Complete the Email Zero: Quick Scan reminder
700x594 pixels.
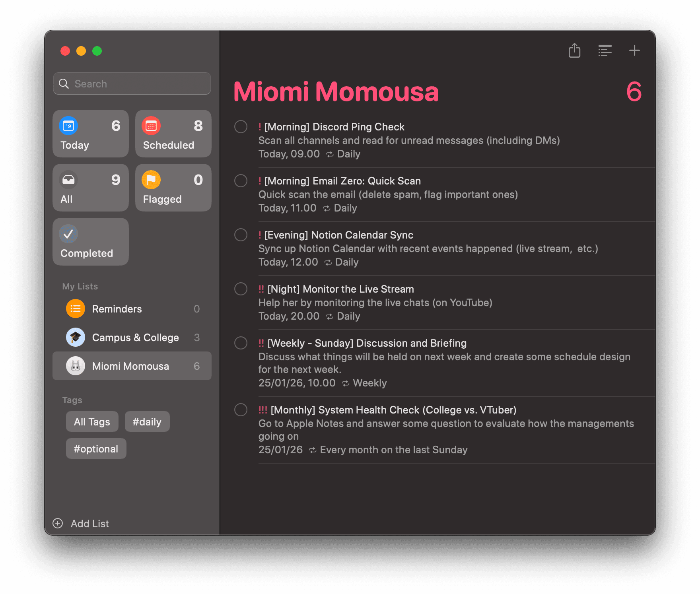(x=241, y=181)
